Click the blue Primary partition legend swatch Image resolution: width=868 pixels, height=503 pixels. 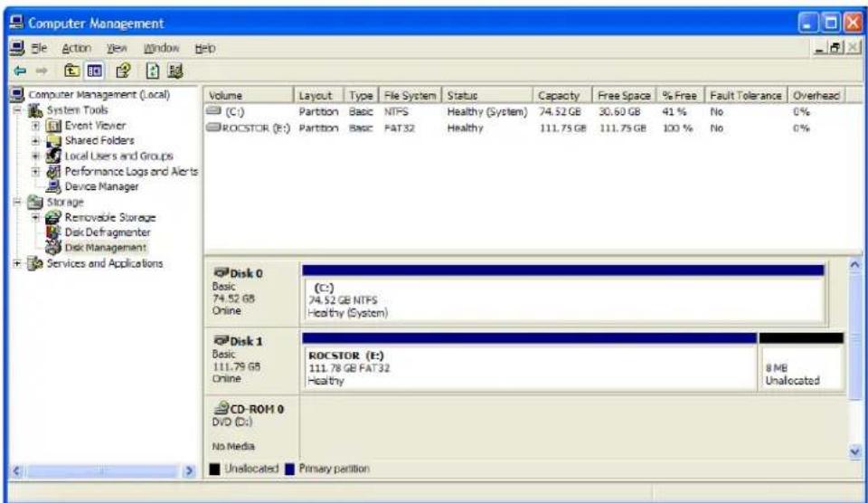tap(289, 469)
